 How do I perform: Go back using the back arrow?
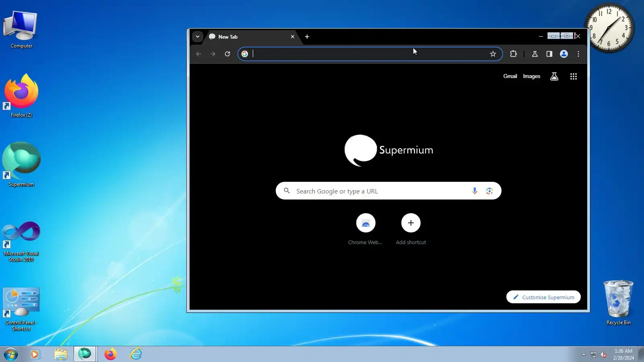click(198, 54)
